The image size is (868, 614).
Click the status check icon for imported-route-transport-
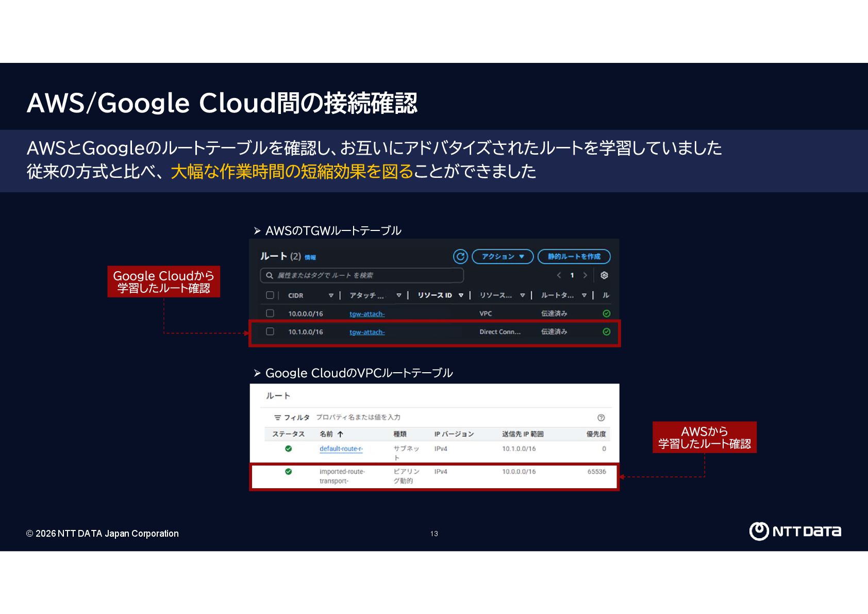[x=289, y=471]
